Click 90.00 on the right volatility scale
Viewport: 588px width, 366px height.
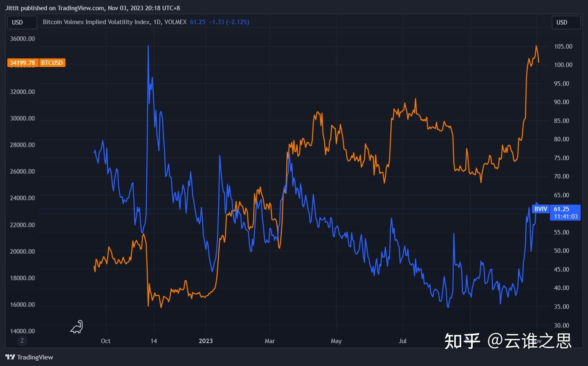click(561, 102)
